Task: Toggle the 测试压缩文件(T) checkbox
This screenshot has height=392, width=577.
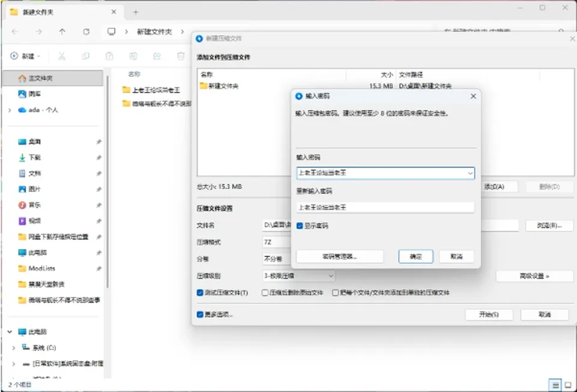Action: point(200,293)
